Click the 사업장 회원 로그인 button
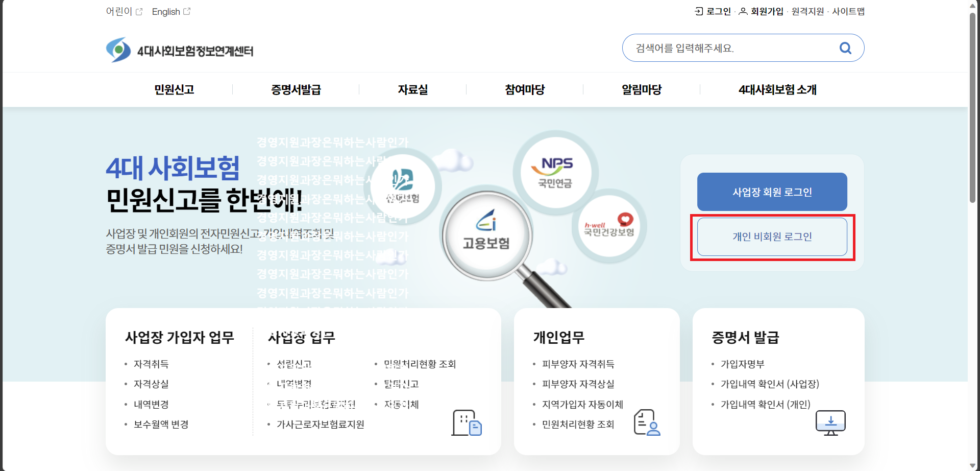This screenshot has width=980, height=471. click(772, 192)
